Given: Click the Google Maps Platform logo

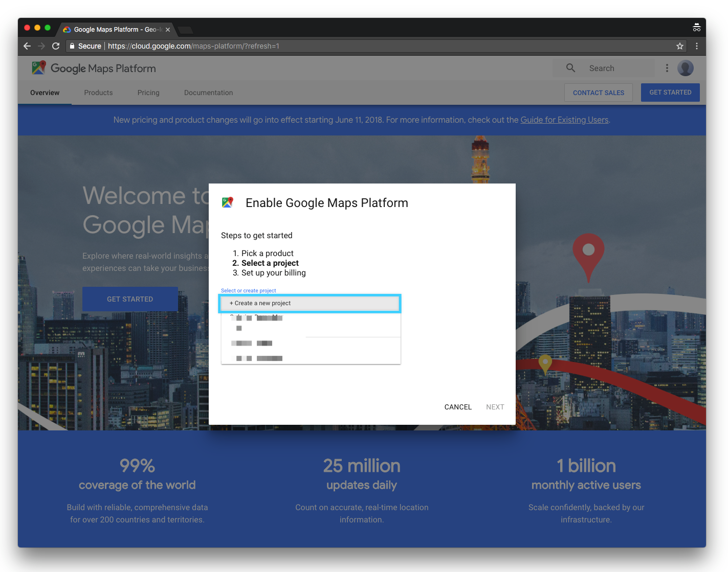Looking at the screenshot, I should [94, 68].
